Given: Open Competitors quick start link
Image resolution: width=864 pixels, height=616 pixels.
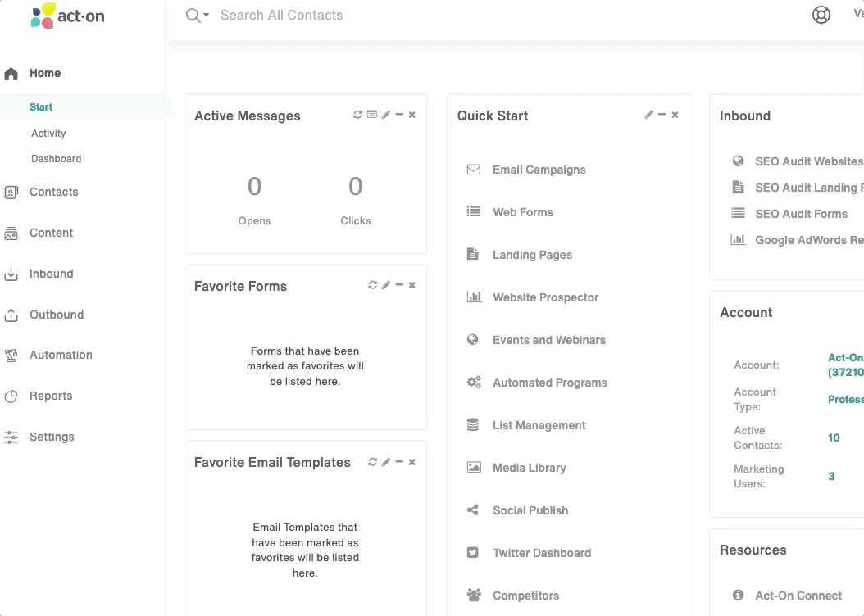Looking at the screenshot, I should pyautogui.click(x=525, y=596).
